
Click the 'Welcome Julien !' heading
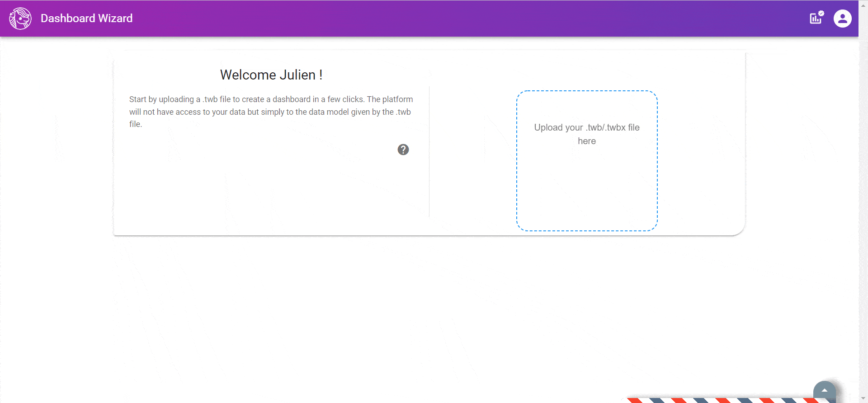(271, 75)
